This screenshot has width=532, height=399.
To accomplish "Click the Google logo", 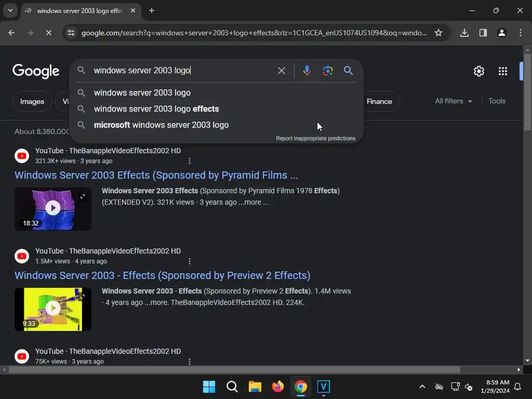I will pos(36,71).
